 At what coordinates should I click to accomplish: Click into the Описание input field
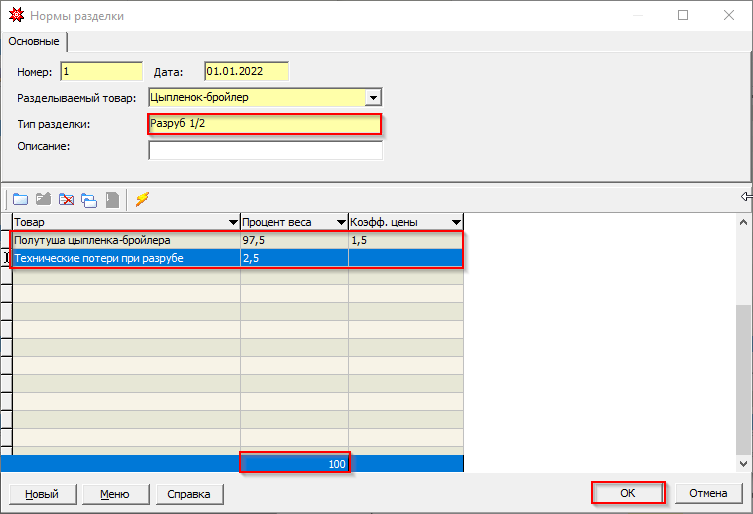tap(265, 151)
